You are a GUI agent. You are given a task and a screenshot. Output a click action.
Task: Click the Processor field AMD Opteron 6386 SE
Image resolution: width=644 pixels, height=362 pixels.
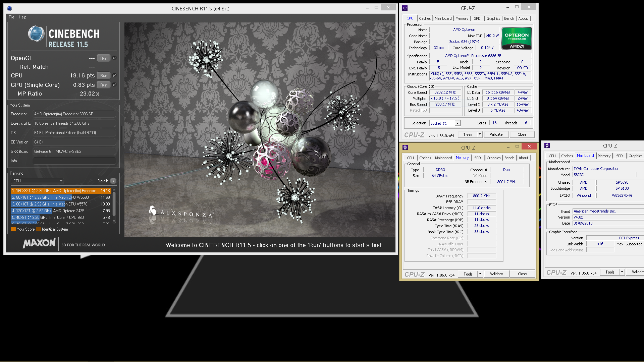click(74, 114)
